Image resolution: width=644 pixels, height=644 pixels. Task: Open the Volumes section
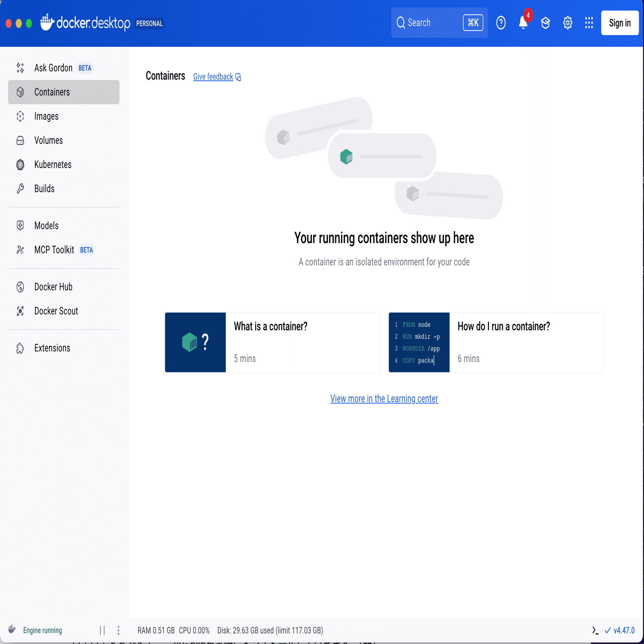64,140
